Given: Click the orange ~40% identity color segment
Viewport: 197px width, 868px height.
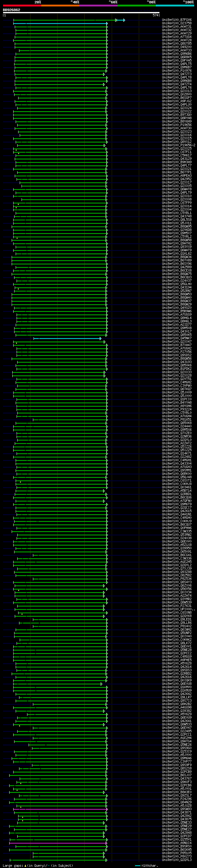Looking at the screenshot, I should coord(60,6).
